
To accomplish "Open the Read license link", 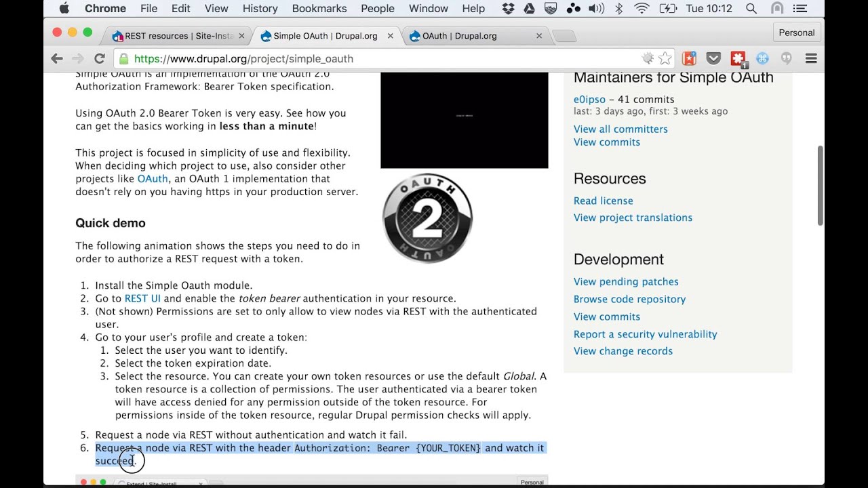I will coord(604,201).
